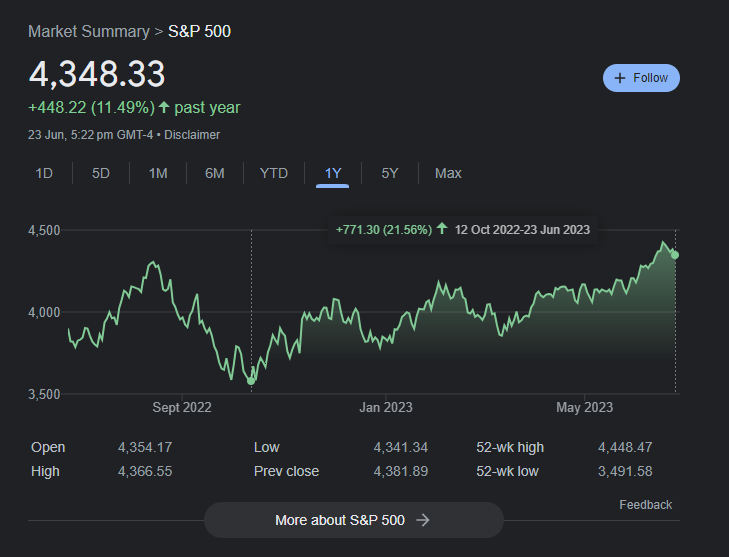729x557 pixels.
Task: Select the 1D time range tab
Action: coord(44,173)
